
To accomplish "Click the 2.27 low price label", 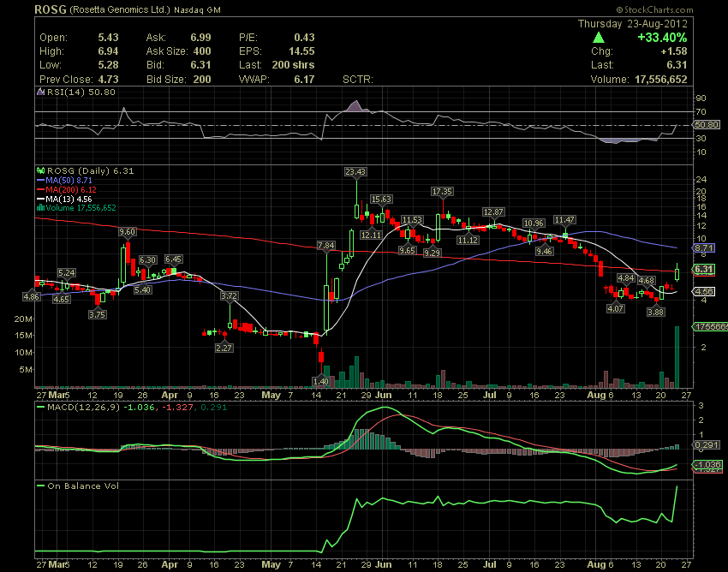I will point(224,348).
